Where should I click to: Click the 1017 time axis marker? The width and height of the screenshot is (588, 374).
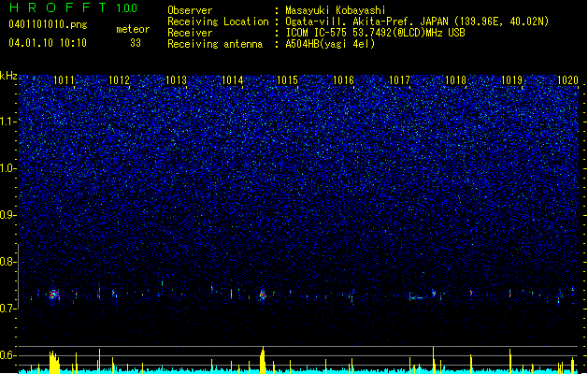pyautogui.click(x=400, y=80)
